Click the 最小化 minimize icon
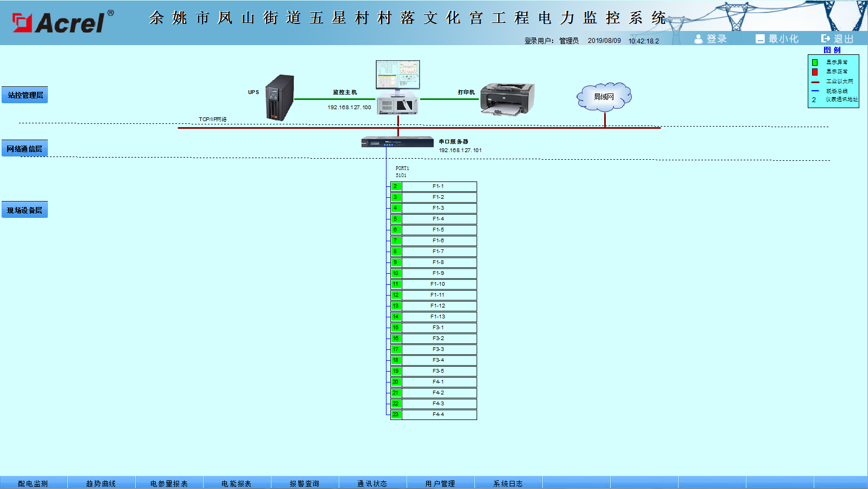Screen dimensions: 868x489 pyautogui.click(x=760, y=39)
